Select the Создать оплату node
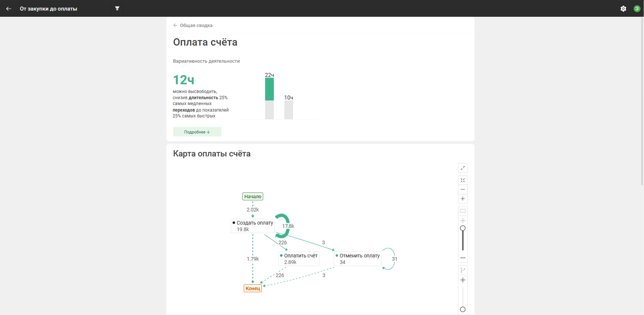644x315 pixels. [x=253, y=226]
